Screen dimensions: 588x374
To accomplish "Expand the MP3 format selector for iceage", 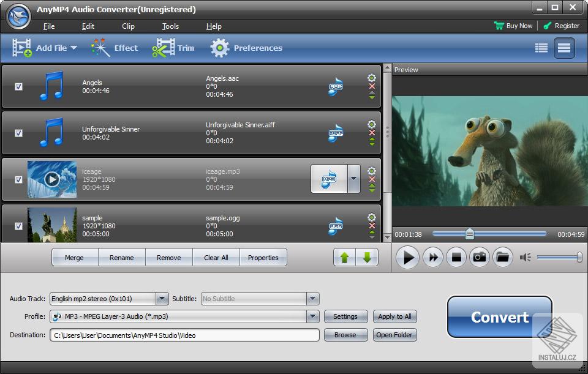I will (x=353, y=179).
